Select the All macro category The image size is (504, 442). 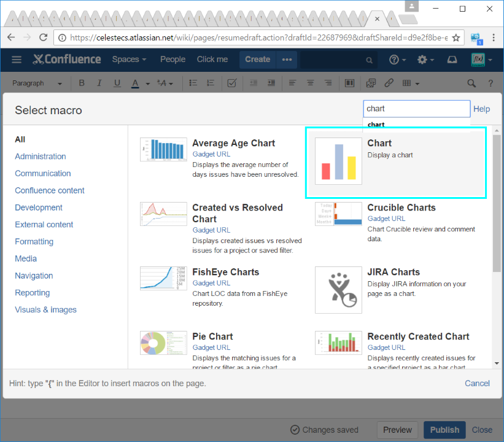pyautogui.click(x=20, y=139)
